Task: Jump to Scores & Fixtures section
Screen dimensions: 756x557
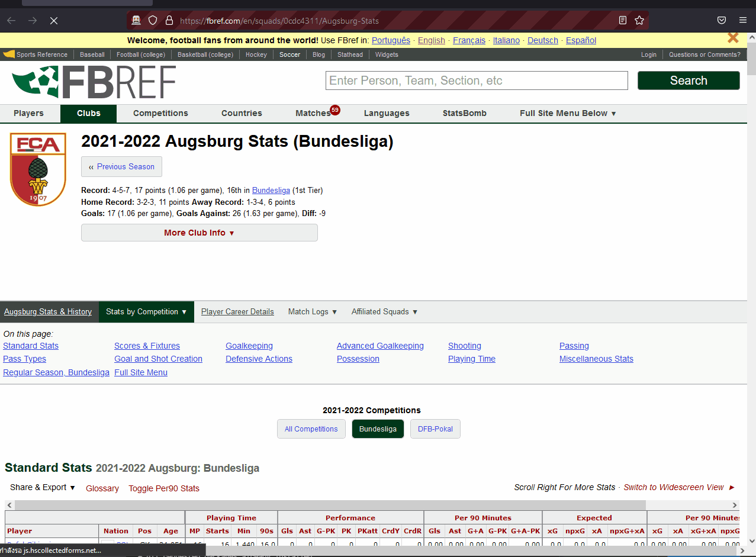Action: (147, 346)
